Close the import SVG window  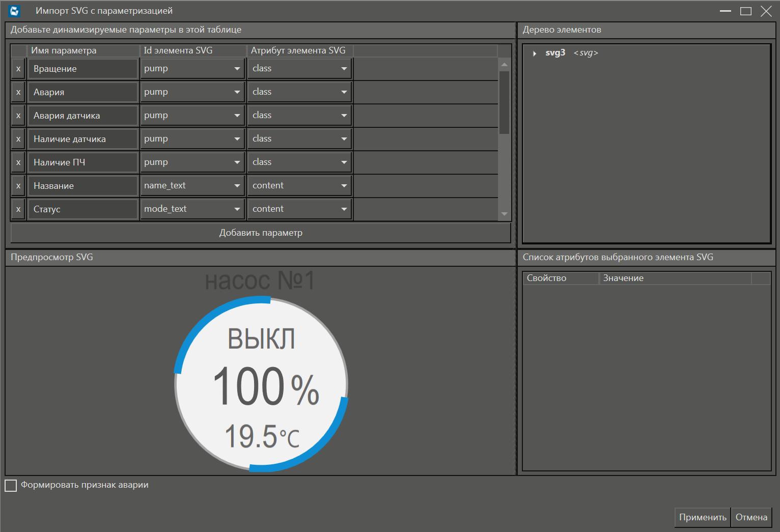point(766,11)
